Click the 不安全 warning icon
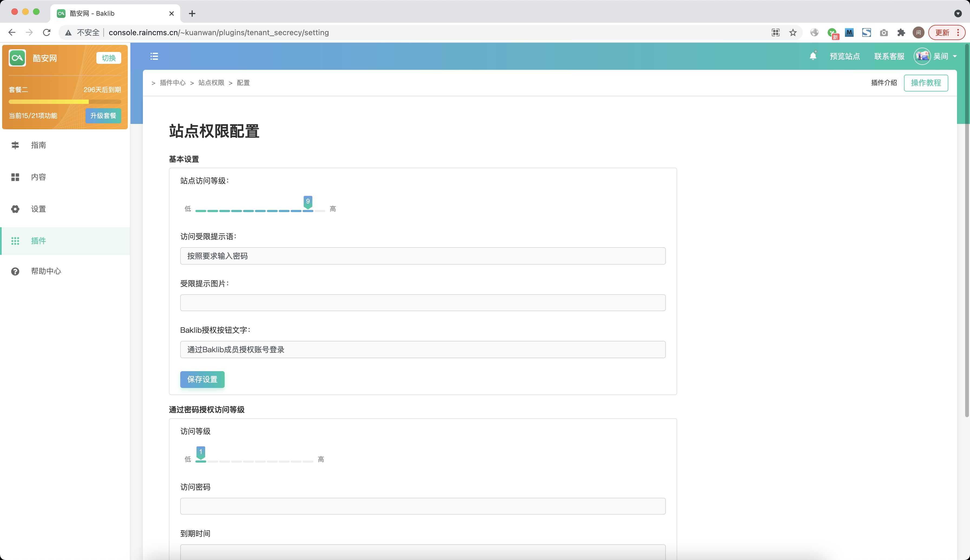Screen dimensions: 970x560 (68, 33)
